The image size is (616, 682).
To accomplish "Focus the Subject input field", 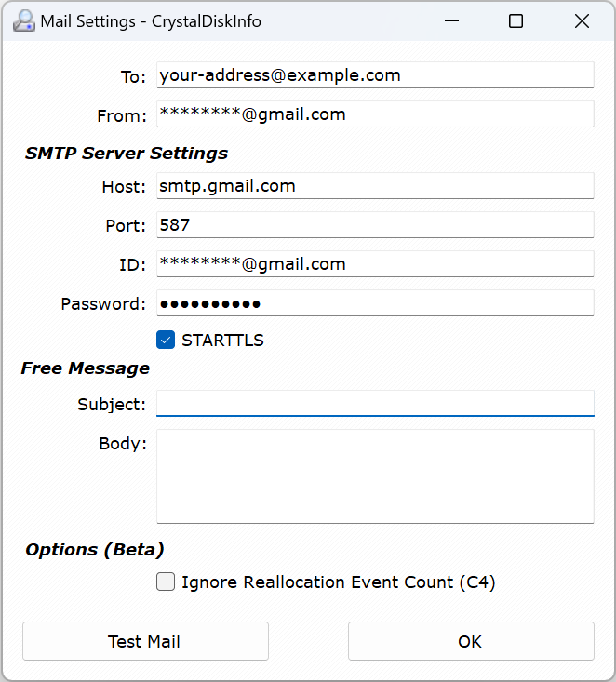I will (375, 403).
